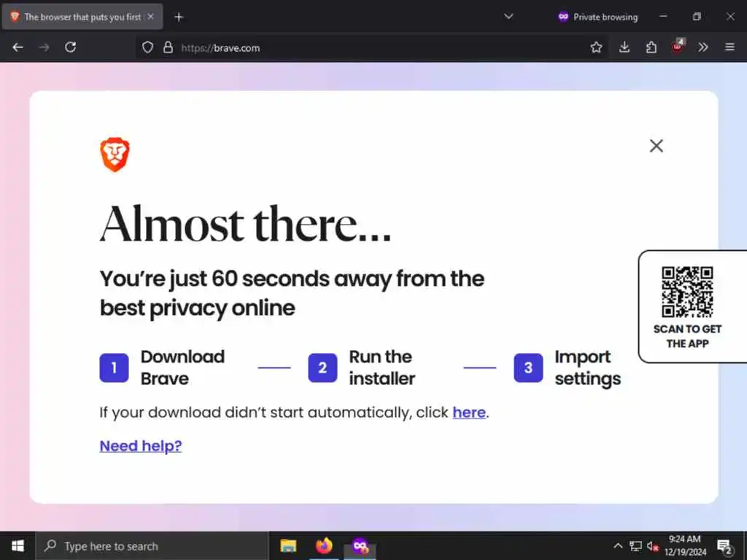Go back using the browser back arrow
The image size is (747, 560).
pos(18,47)
